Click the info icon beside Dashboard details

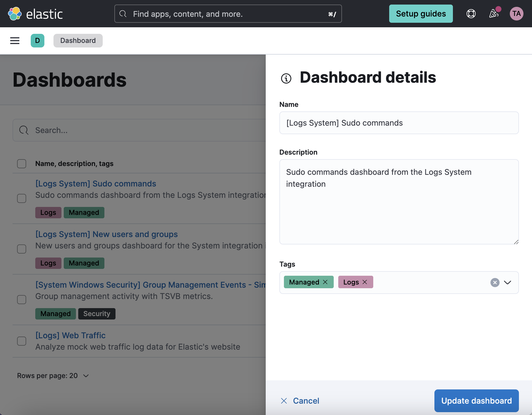[x=286, y=78]
